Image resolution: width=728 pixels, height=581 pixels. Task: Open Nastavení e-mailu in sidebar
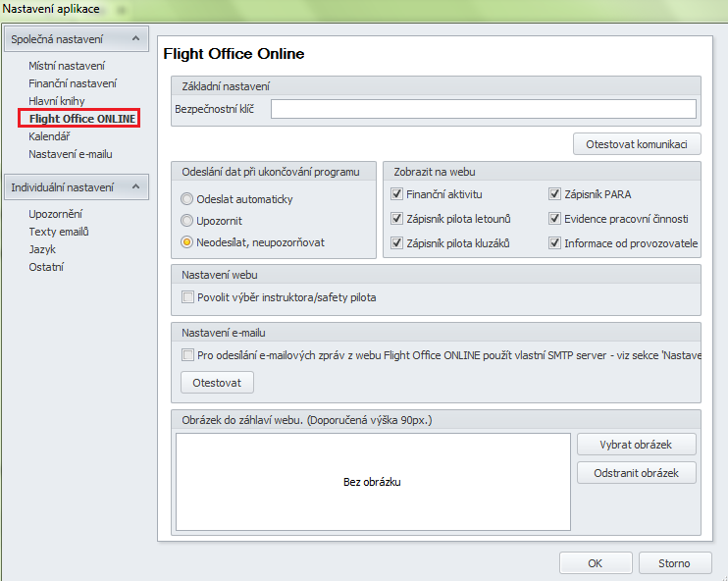pyautogui.click(x=72, y=154)
